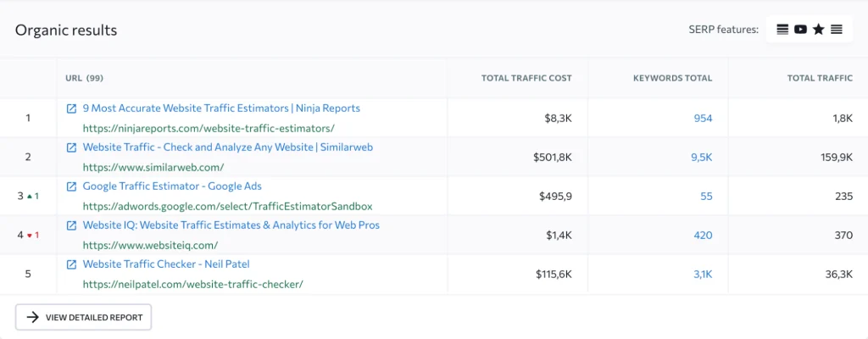868x339 pixels.
Task: Click the View Detailed Report button
Action: coord(83,318)
